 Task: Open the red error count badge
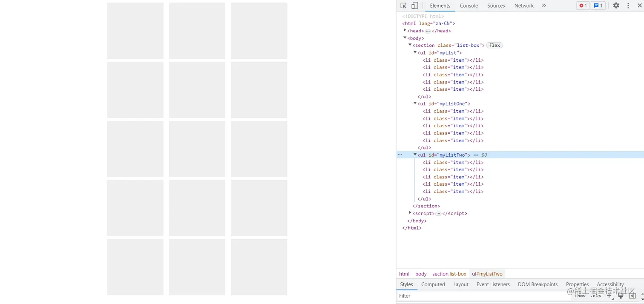[x=583, y=6]
